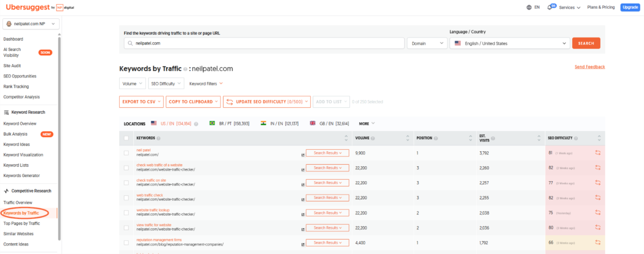
Task: Click the help icon beside Keywords column header
Action: [158, 138]
